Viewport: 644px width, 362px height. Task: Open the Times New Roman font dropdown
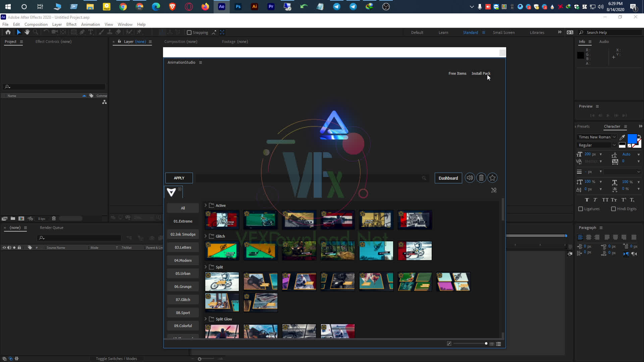(x=614, y=137)
